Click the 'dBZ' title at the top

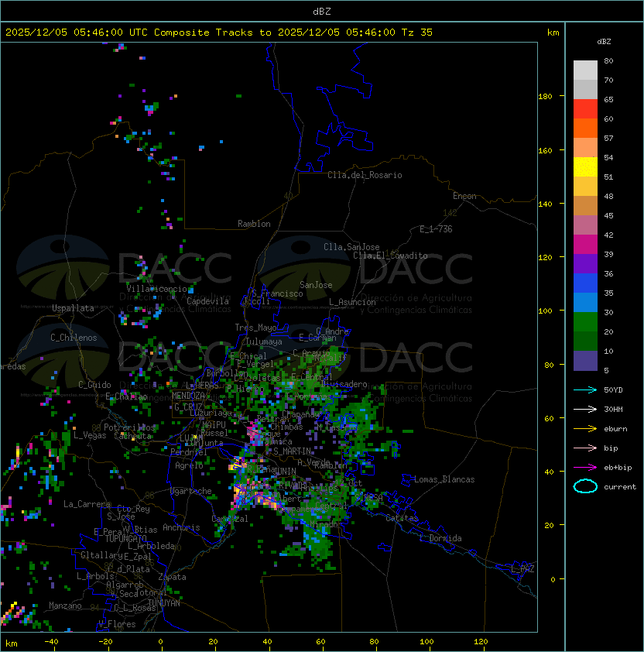[322, 11]
